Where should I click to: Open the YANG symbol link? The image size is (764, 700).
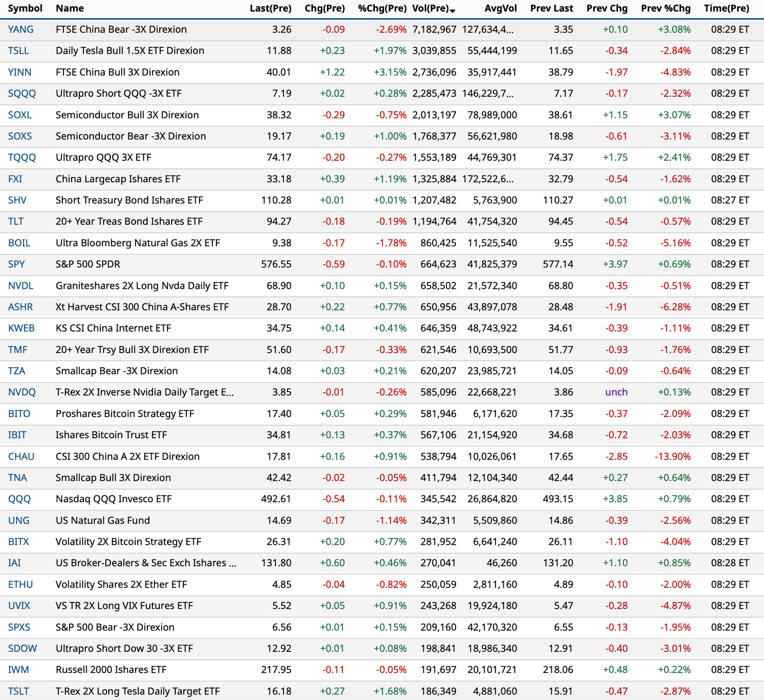click(x=21, y=29)
